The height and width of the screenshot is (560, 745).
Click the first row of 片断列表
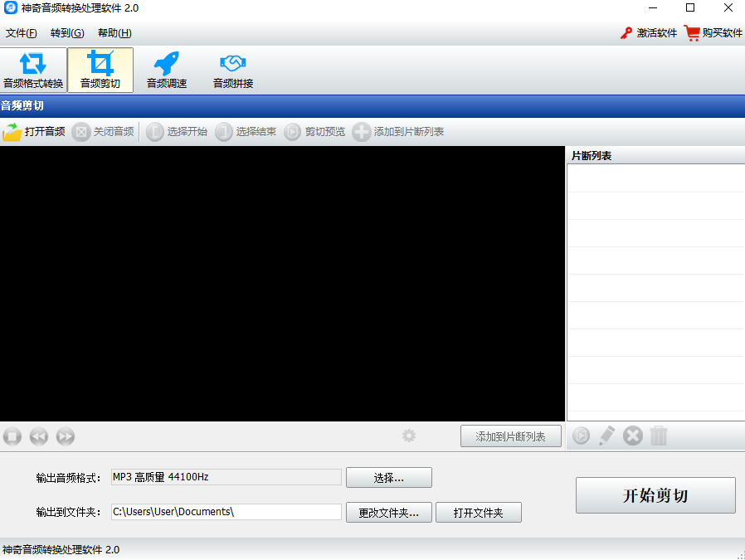656,178
